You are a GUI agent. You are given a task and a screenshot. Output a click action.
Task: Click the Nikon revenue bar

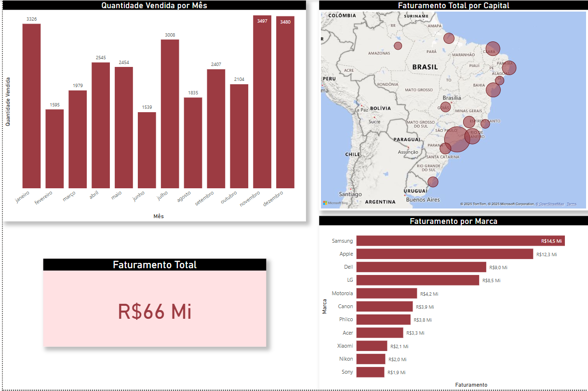tap(371, 359)
